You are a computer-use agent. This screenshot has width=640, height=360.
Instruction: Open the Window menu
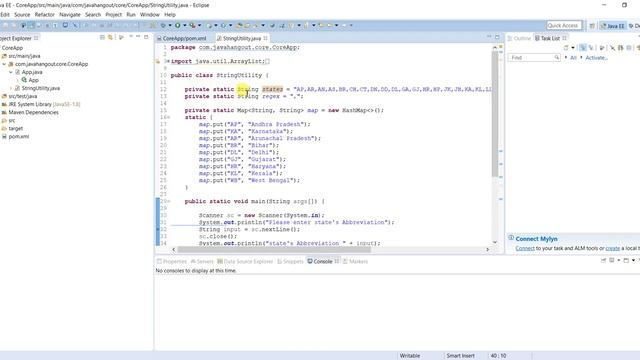(149, 14)
